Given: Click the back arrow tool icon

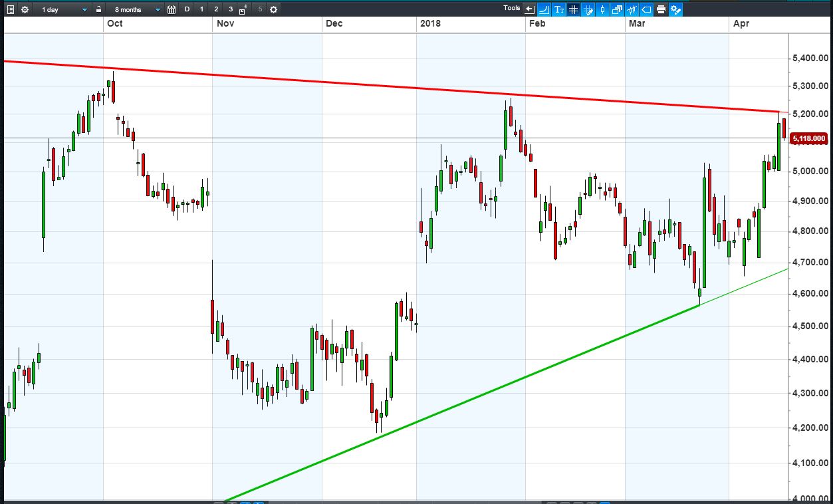Looking at the screenshot, I should pyautogui.click(x=530, y=9).
